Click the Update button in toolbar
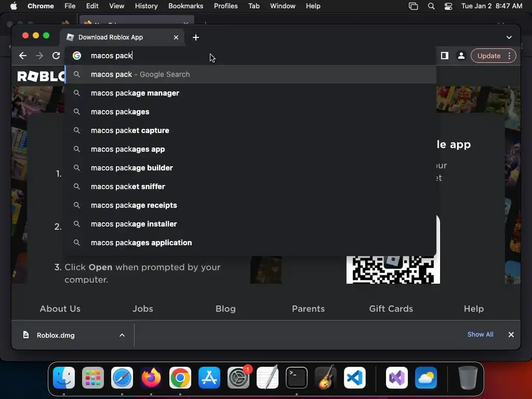Screen dimensions: 532x399 [488, 56]
